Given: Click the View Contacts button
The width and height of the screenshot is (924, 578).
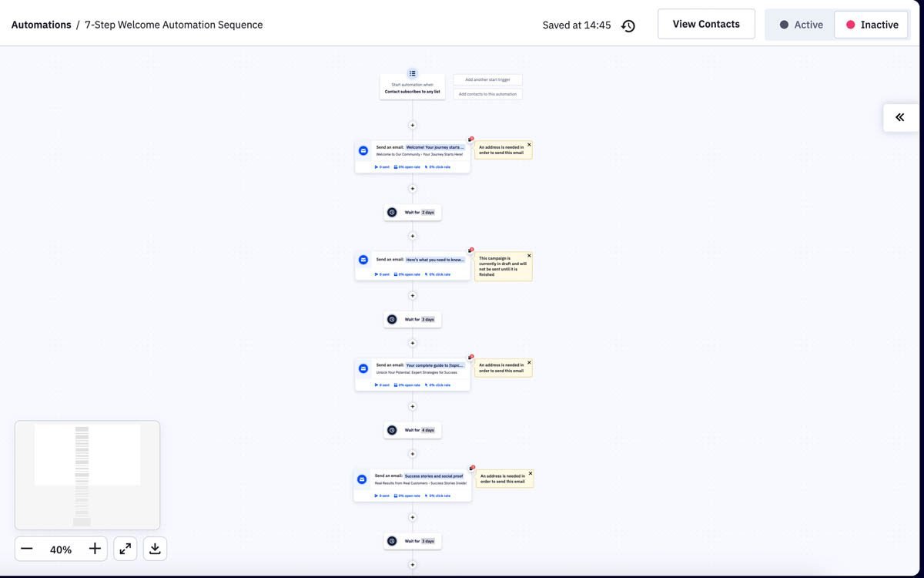Looking at the screenshot, I should click(x=705, y=24).
